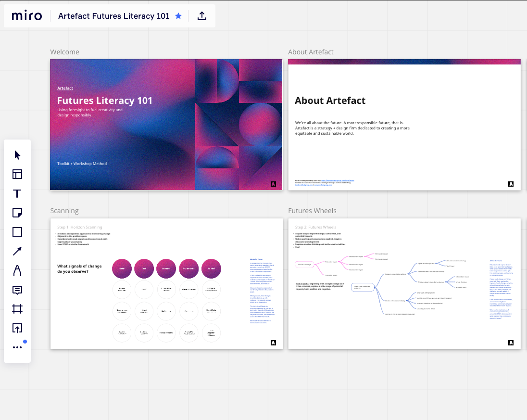Screen dimensions: 527x420
Task: Click the Artefact logo in Futures Wheels frame
Action: pyautogui.click(x=511, y=343)
